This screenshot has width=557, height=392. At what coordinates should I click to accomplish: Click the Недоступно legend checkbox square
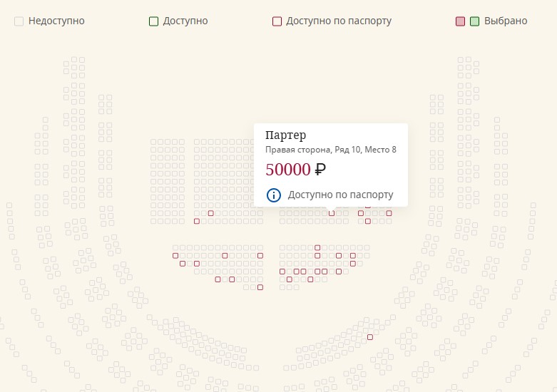pos(19,21)
